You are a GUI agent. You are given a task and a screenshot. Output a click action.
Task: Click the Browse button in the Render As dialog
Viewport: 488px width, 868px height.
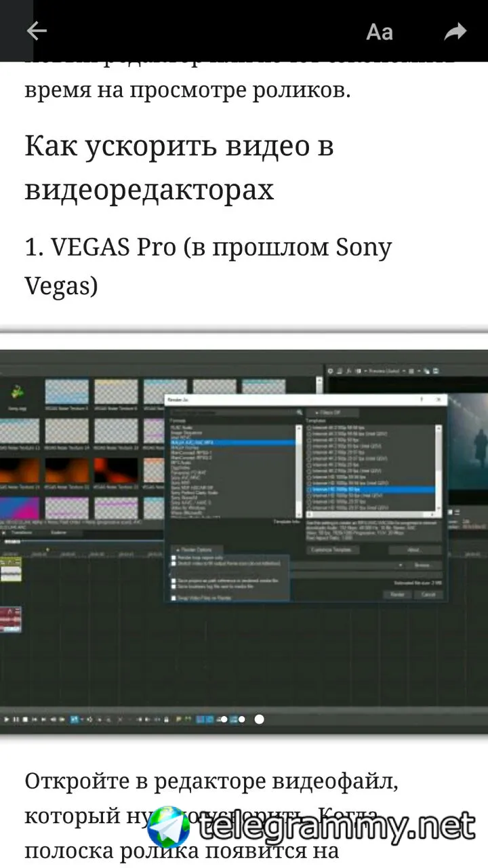[422, 565]
